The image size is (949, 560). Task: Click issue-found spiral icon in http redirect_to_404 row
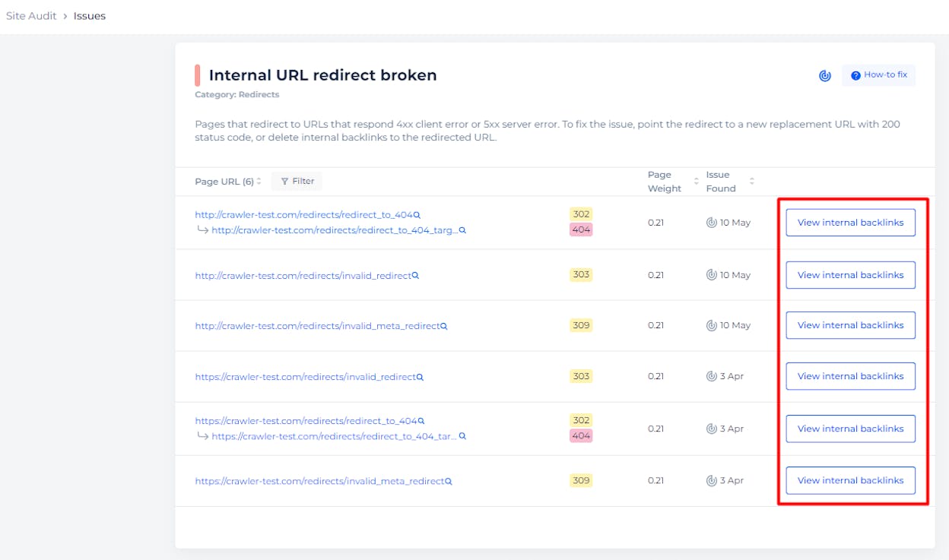click(x=712, y=223)
